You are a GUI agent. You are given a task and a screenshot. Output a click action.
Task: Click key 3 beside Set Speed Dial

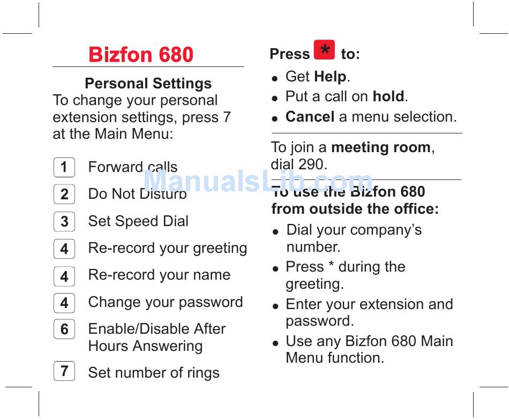coord(64,221)
